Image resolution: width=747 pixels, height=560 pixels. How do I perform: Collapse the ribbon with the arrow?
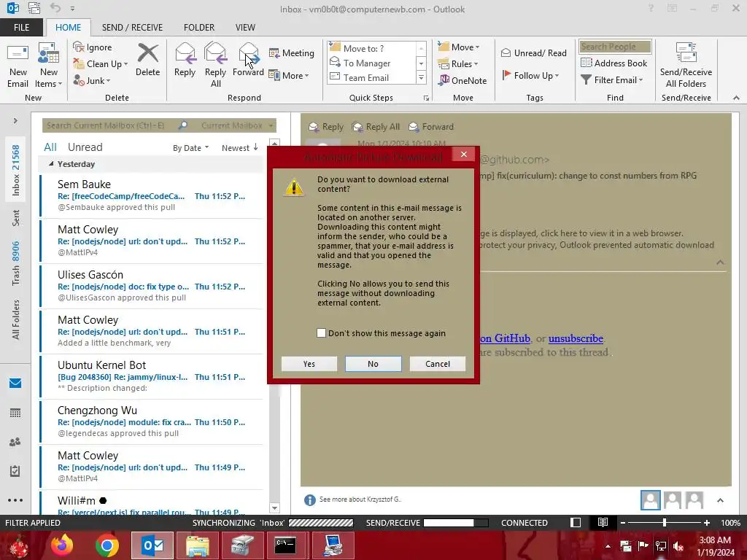coord(736,98)
